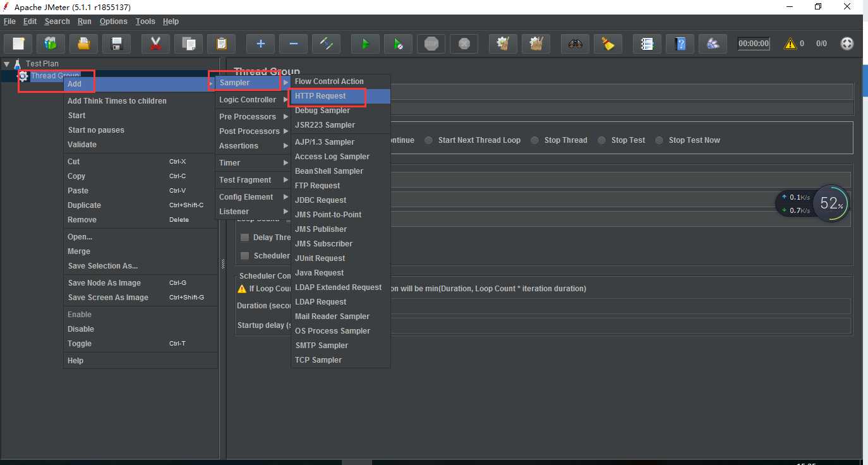Click the Paste clipboard toolbar icon
This screenshot has width=868, height=465.
pyautogui.click(x=221, y=44)
